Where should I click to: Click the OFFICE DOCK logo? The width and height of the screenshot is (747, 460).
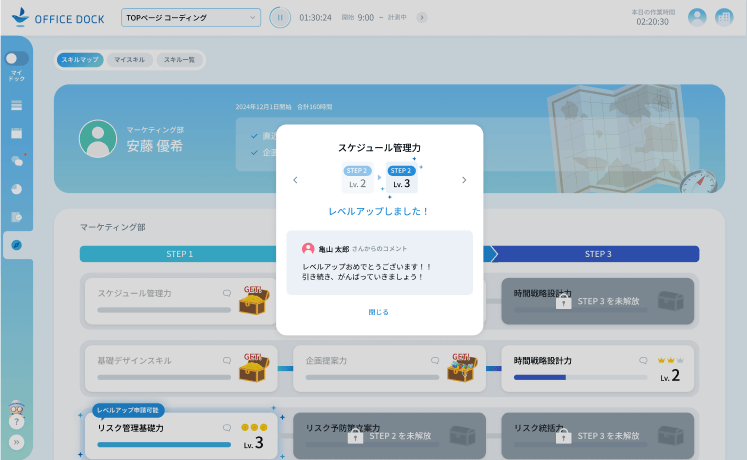click(x=58, y=18)
